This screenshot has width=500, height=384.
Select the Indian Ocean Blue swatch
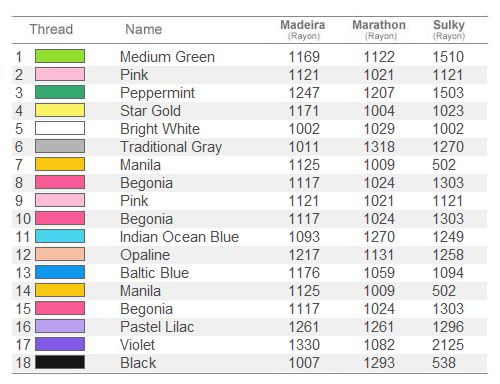[x=60, y=236]
